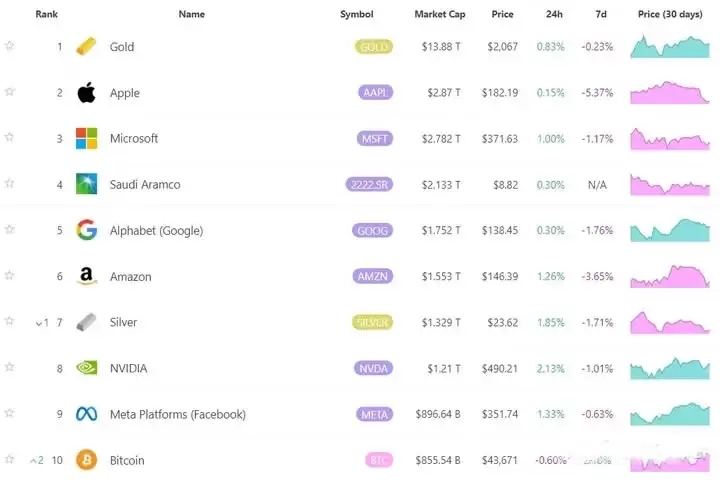Viewport: 720px width, 480px height.
Task: Sort table by 24h change column
Action: tap(554, 15)
